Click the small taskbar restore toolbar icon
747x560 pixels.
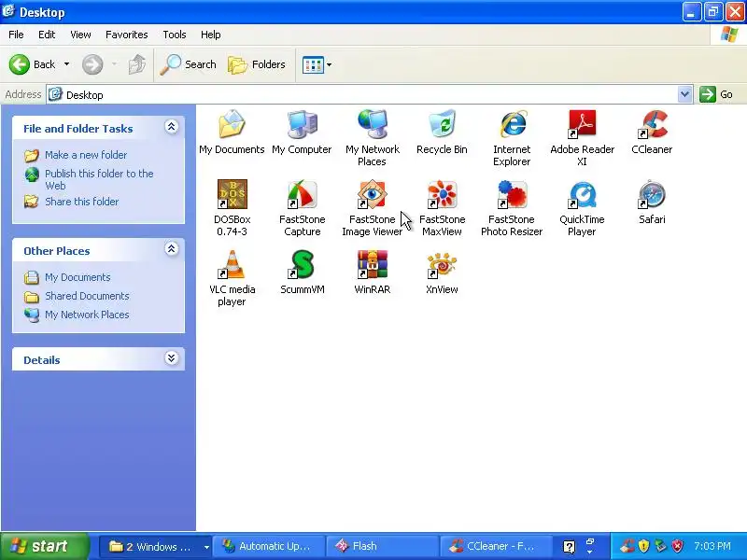[x=590, y=542]
